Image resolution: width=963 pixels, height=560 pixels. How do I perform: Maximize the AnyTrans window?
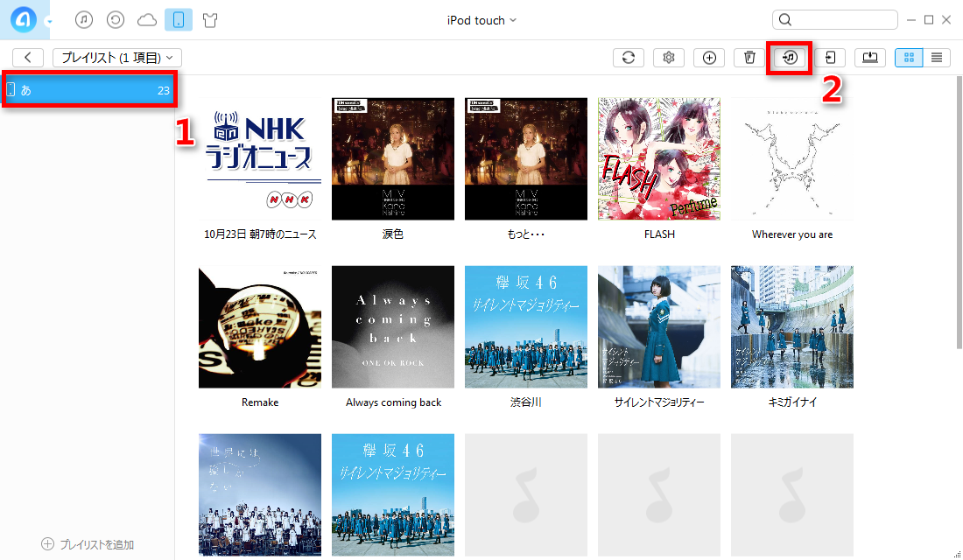(x=929, y=20)
